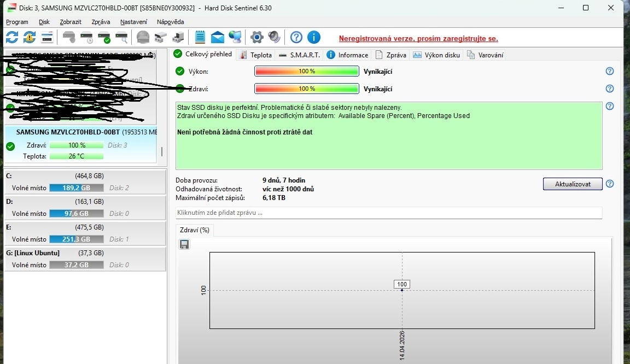Click the '6,18 TB' written value
630x364 pixels.
(x=273, y=198)
